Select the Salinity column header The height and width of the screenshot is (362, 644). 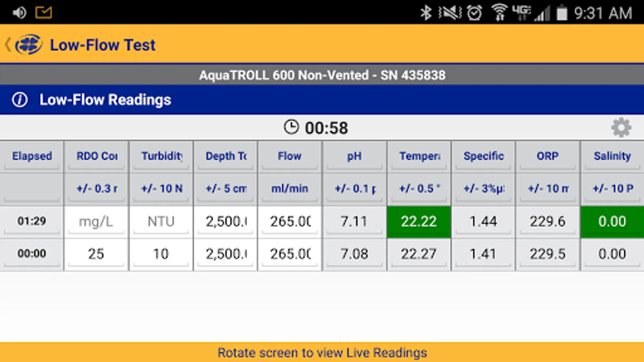pyautogui.click(x=612, y=156)
